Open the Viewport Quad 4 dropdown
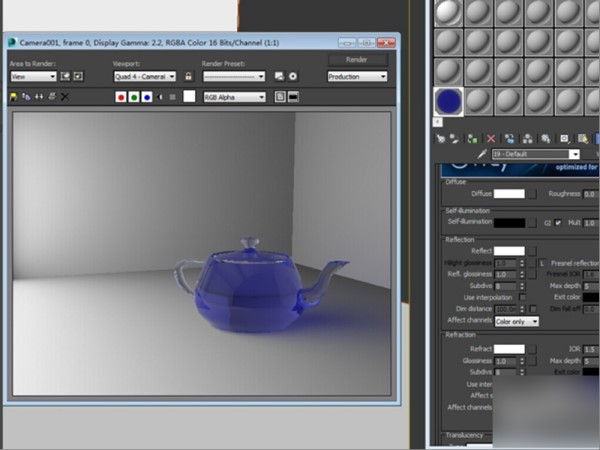The image size is (600, 450). coord(144,76)
